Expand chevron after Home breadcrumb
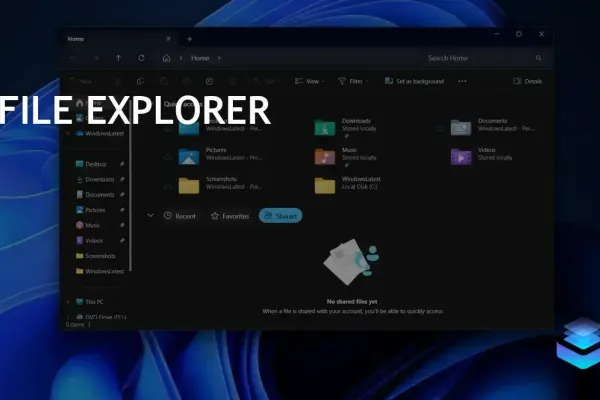The width and height of the screenshot is (600, 400). point(219,58)
